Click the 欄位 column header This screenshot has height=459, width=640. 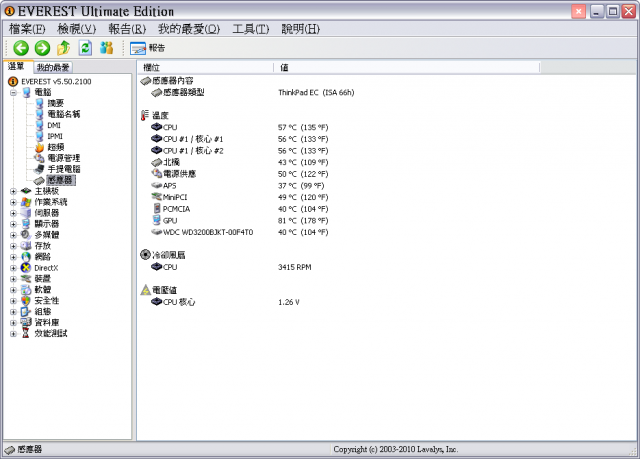point(206,68)
